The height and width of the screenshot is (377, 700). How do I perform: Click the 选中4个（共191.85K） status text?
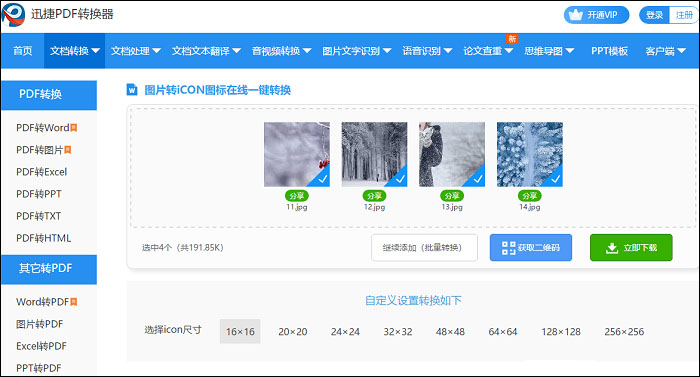point(183,247)
